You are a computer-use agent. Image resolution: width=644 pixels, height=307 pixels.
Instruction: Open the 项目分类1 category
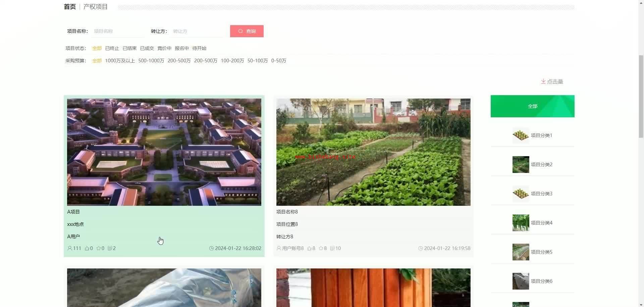click(x=533, y=135)
